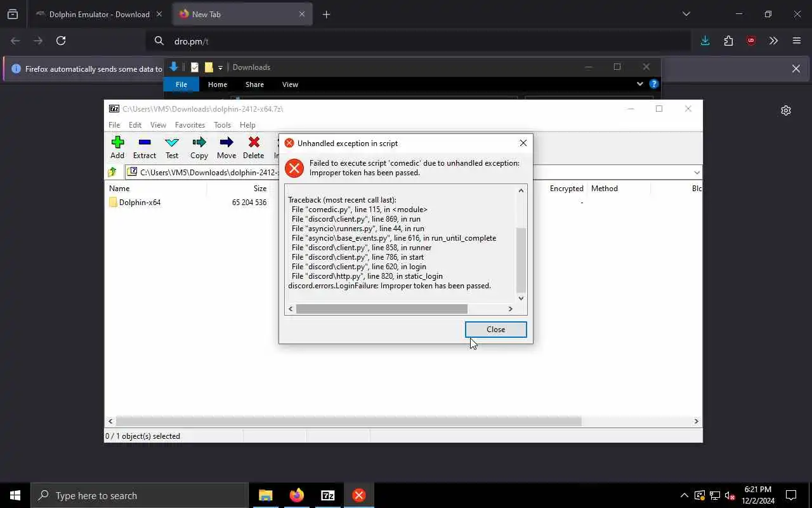Click 7-Zip file list horizontal scrollbar thumb

pyautogui.click(x=348, y=421)
